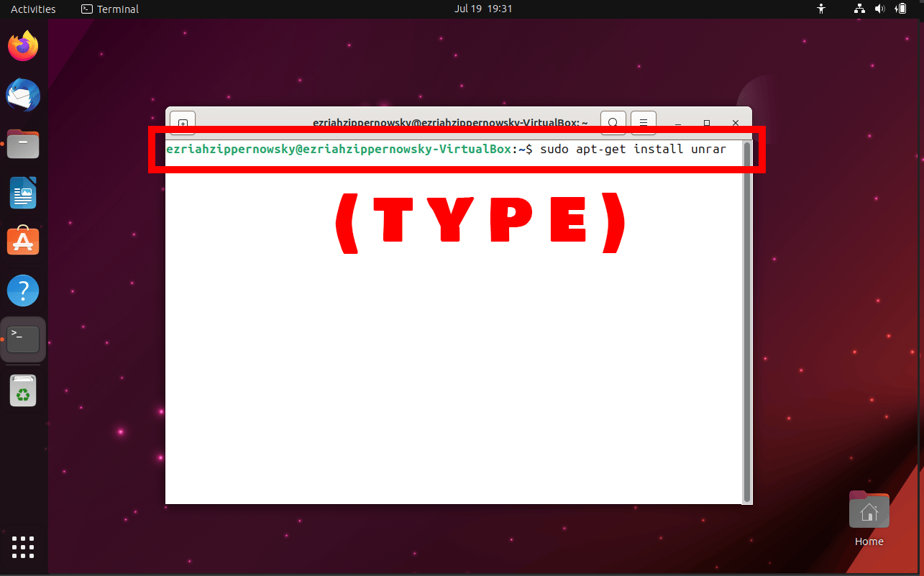Viewport: 924px width, 576px height.
Task: Open Ubuntu Software center
Action: pyautogui.click(x=23, y=241)
